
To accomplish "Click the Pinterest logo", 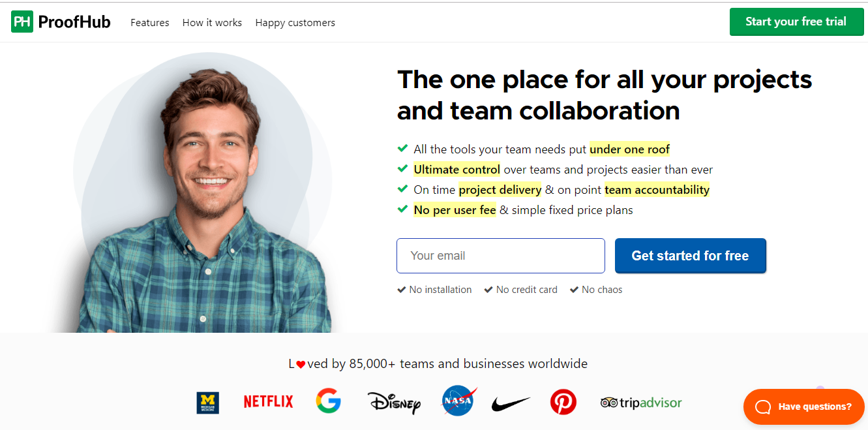I will click(x=563, y=401).
